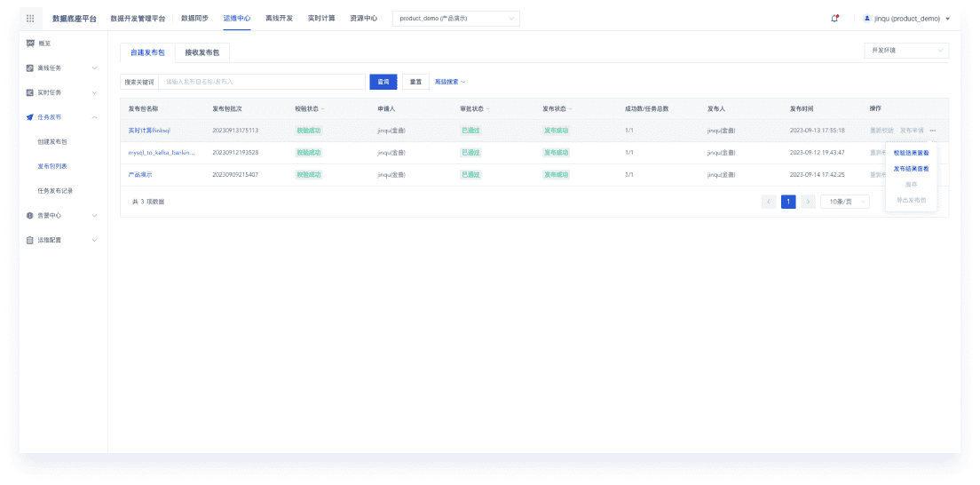Click the 告警中心 alarm icon

click(x=30, y=215)
